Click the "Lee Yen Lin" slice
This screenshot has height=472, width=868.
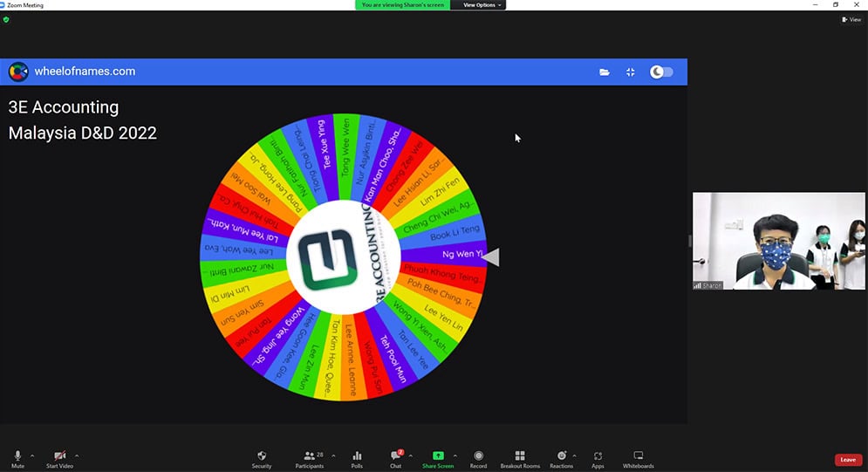(x=435, y=316)
